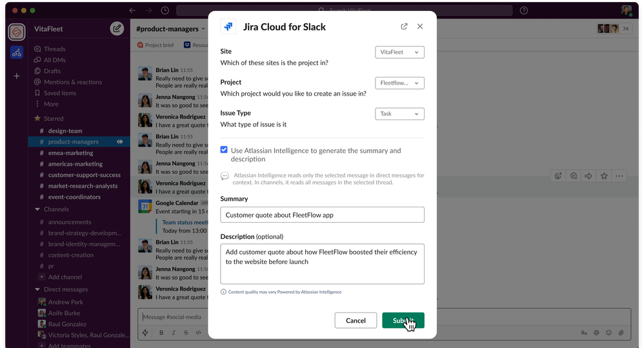Open the VitaFleet workspace icon

pyautogui.click(x=16, y=32)
